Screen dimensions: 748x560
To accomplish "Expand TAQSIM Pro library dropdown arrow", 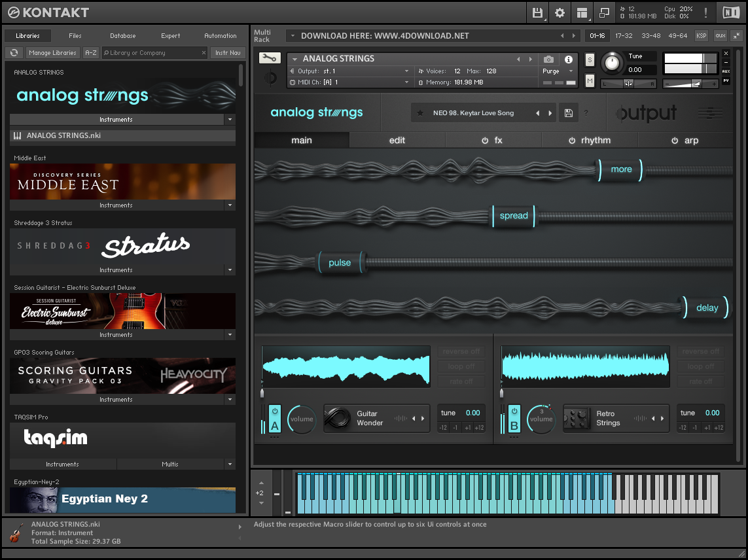I will [x=230, y=464].
